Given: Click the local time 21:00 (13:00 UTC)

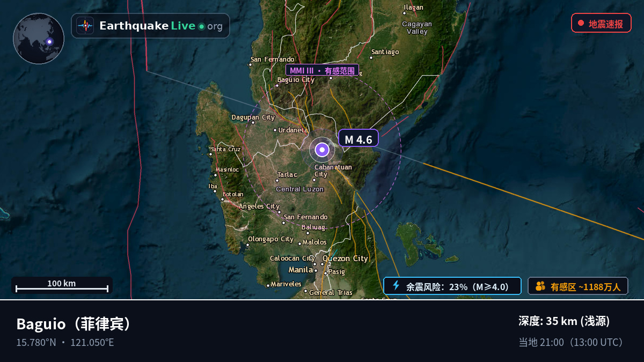Looking at the screenshot, I should point(572,342).
